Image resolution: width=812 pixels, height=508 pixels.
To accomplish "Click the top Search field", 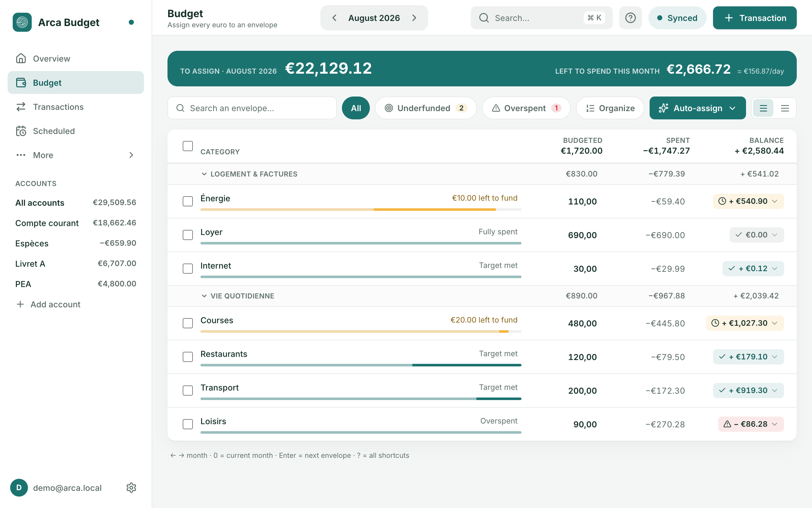I will pyautogui.click(x=541, y=18).
